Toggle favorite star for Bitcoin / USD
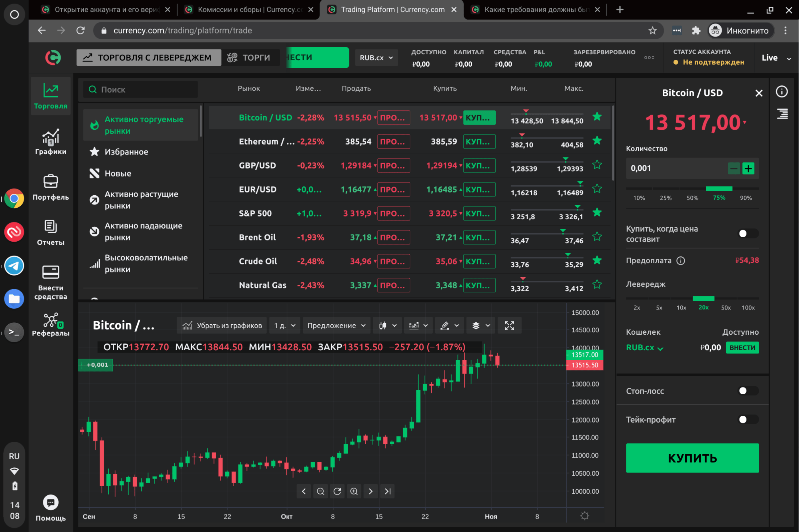The width and height of the screenshot is (799, 532). (597, 117)
